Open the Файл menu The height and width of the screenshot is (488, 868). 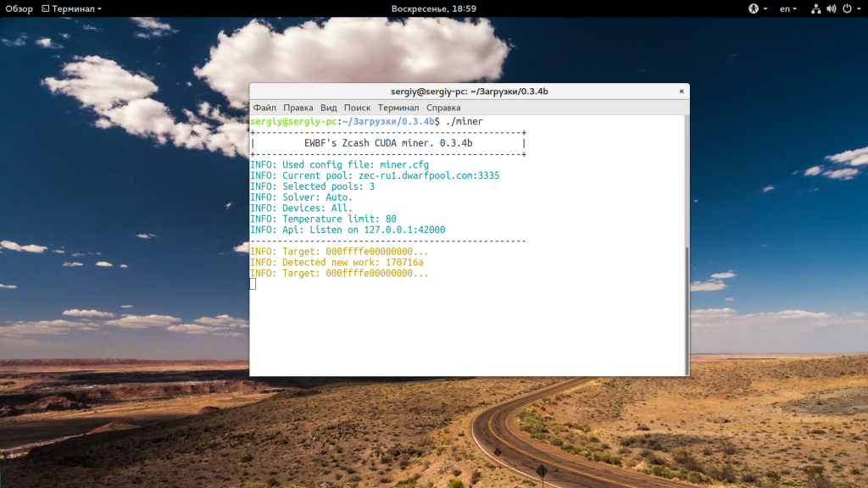coord(264,108)
